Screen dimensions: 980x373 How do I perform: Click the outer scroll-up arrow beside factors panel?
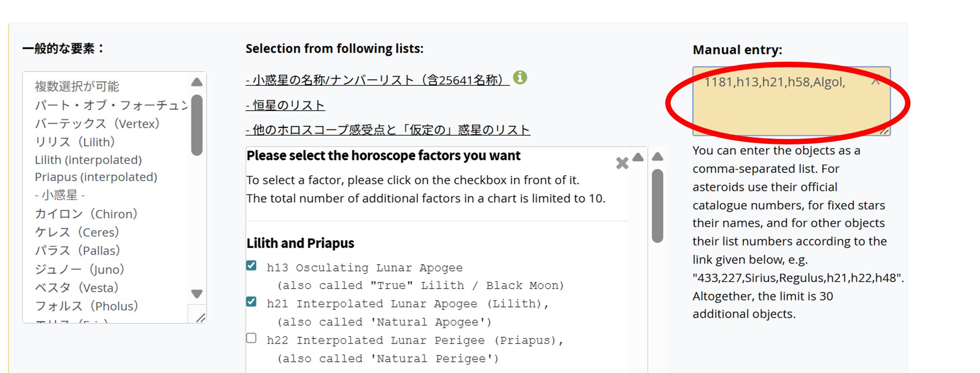click(x=657, y=157)
